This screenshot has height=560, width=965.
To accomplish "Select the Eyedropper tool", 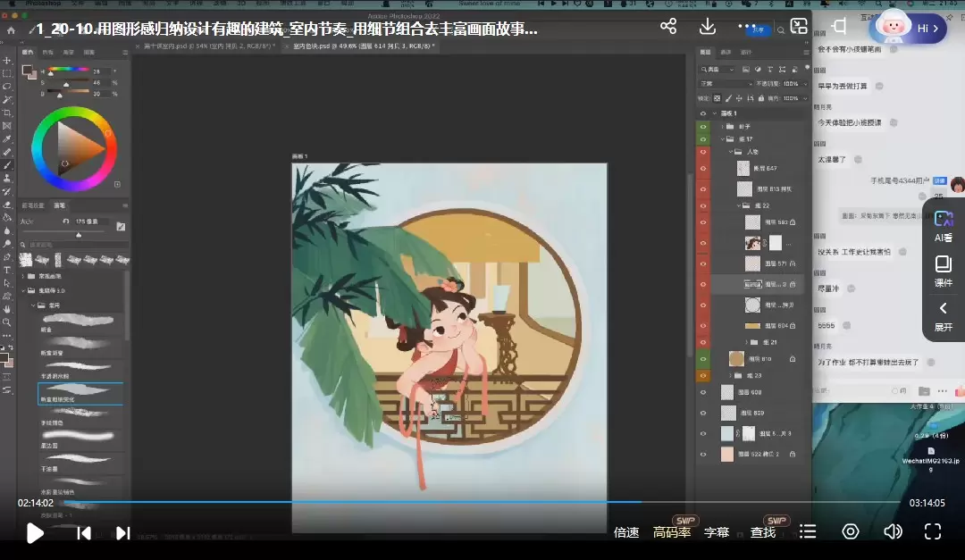I will coord(7,139).
